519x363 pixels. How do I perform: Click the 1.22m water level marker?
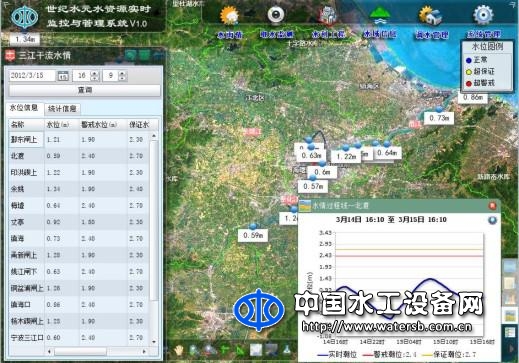click(x=346, y=156)
